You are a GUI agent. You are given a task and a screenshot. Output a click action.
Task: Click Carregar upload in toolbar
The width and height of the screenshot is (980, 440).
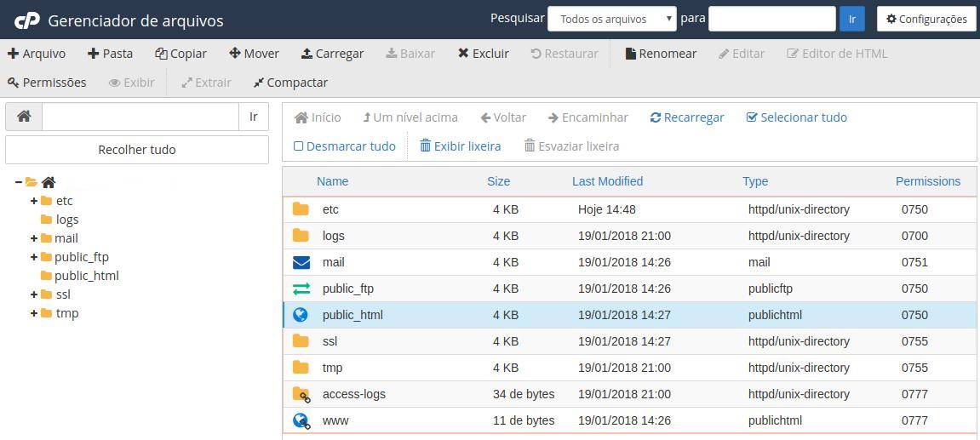pos(332,54)
